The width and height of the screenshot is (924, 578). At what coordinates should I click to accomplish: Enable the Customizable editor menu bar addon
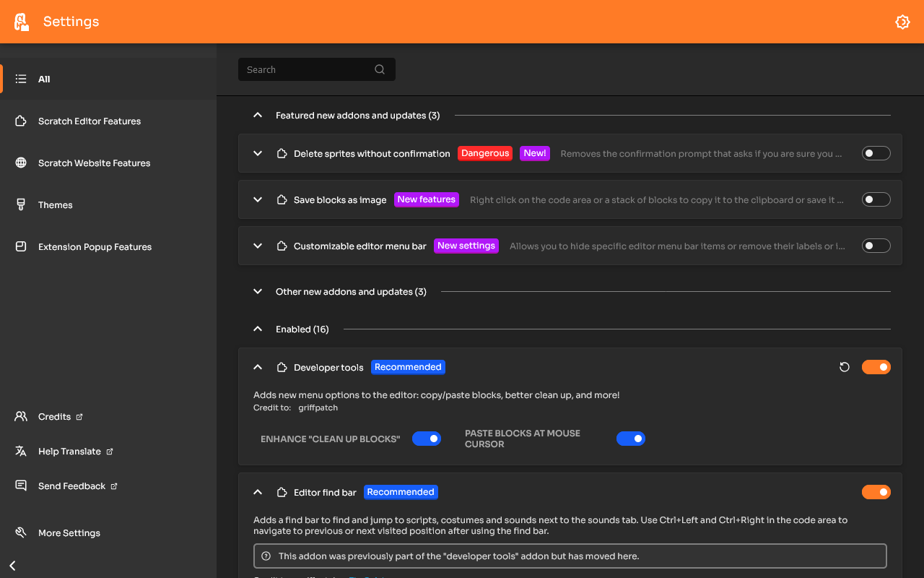876,246
